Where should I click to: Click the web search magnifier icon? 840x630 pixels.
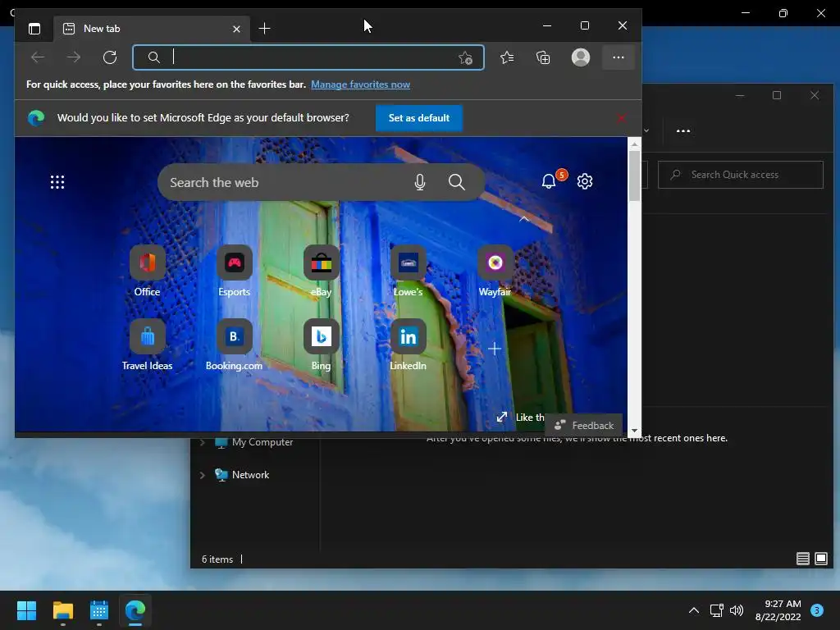pos(456,182)
